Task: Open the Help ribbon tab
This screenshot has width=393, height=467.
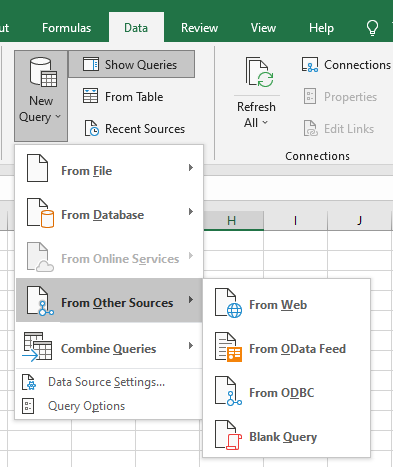Action: pyautogui.click(x=321, y=28)
